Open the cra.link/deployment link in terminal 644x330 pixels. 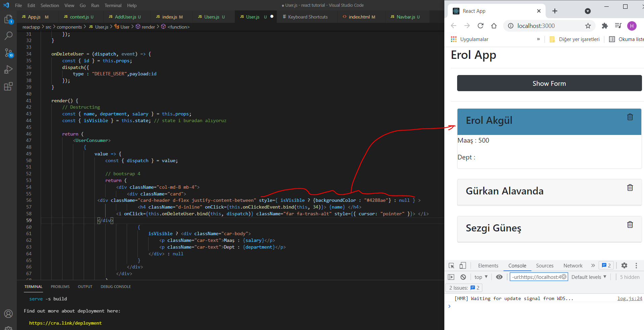[65, 323]
